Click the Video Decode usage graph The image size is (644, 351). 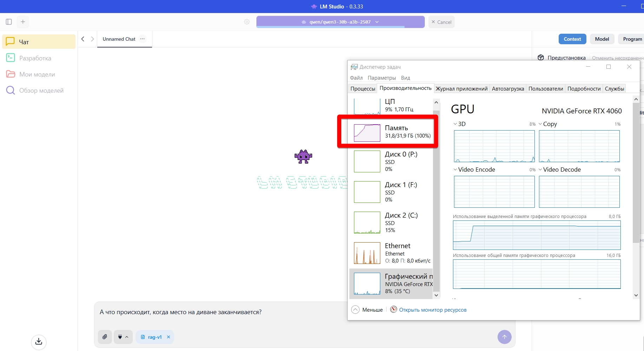pos(579,192)
